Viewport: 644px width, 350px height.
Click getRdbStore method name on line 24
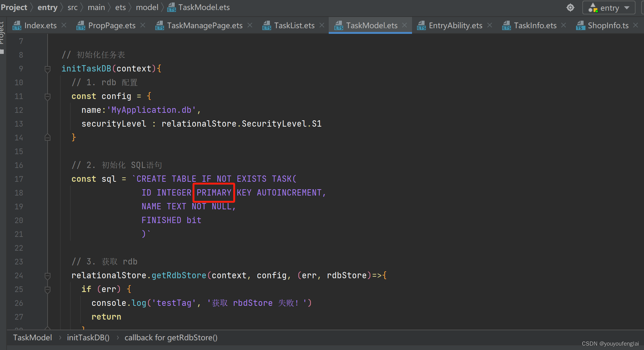179,275
